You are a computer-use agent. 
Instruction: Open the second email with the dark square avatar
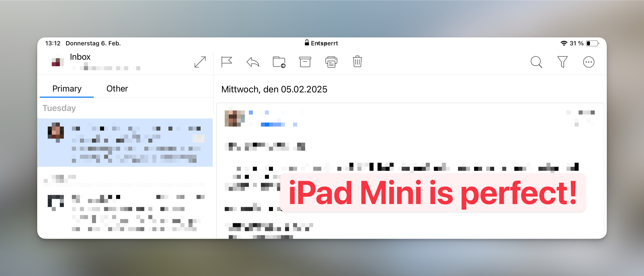pyautogui.click(x=125, y=213)
